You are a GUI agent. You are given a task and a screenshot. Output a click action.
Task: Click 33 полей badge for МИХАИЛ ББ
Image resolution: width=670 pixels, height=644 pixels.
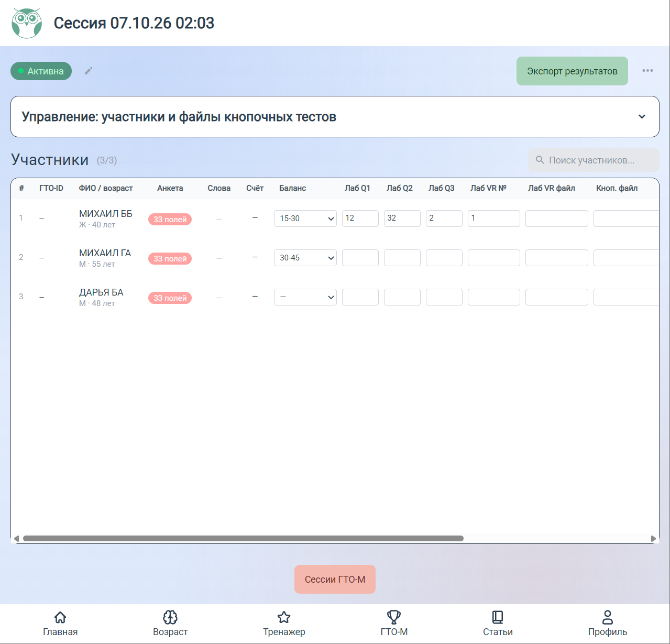[x=170, y=220]
